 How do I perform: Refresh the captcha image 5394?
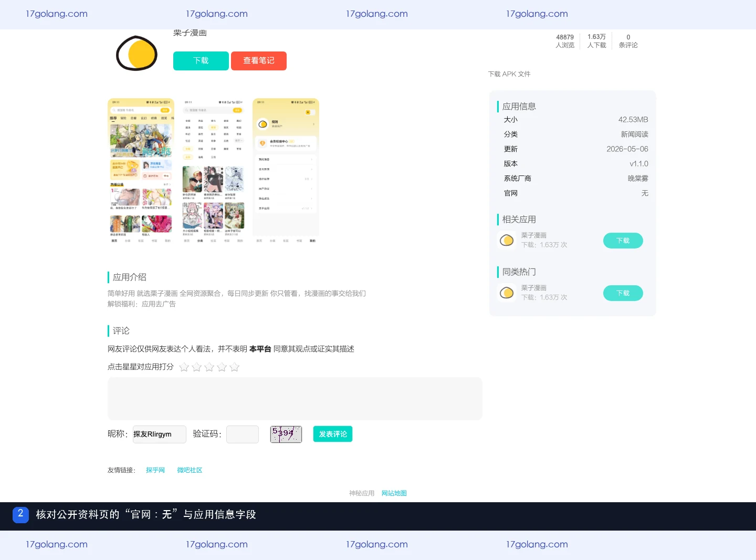[x=286, y=434]
